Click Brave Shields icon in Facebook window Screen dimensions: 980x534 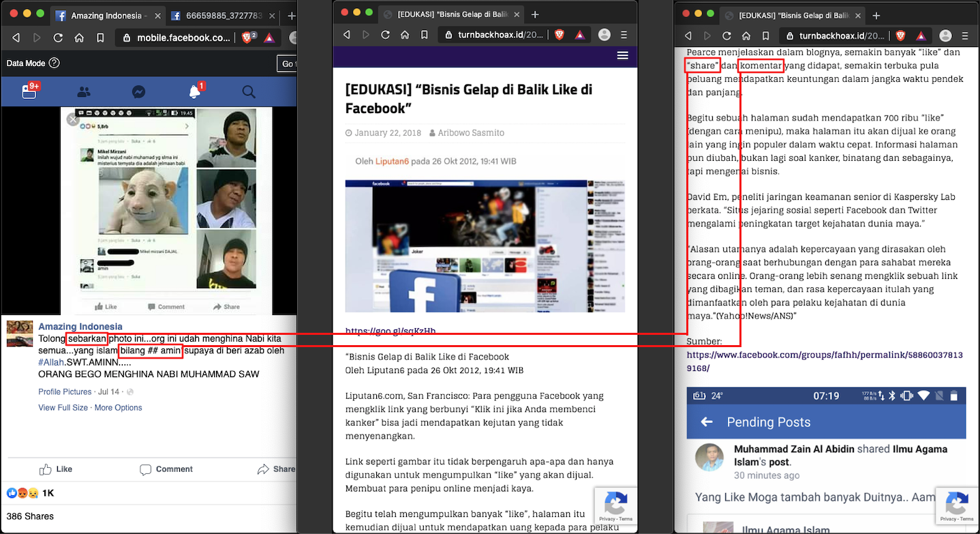[247, 38]
